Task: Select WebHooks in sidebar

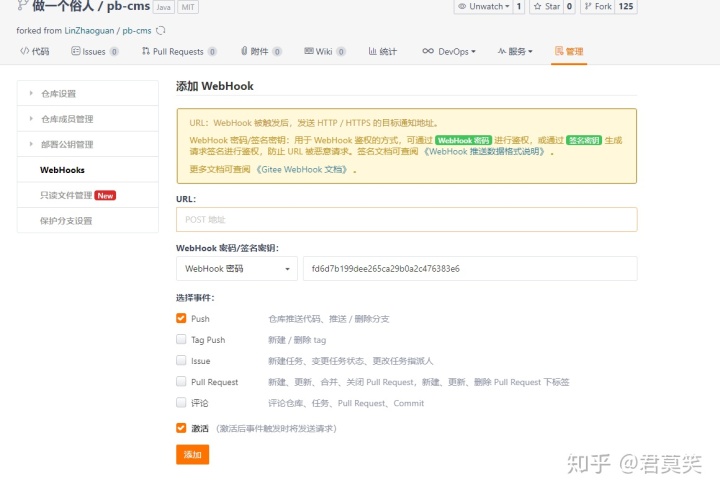Action: pyautogui.click(x=88, y=170)
